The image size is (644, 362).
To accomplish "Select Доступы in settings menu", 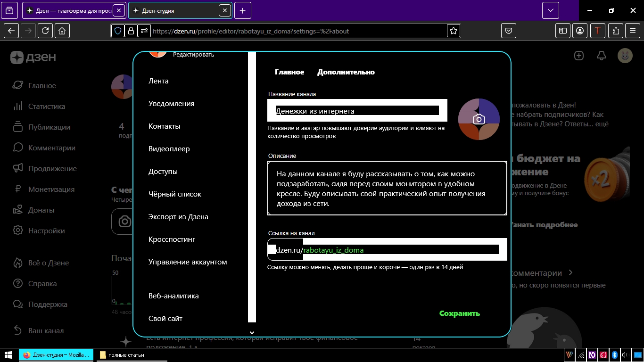I will [x=163, y=171].
